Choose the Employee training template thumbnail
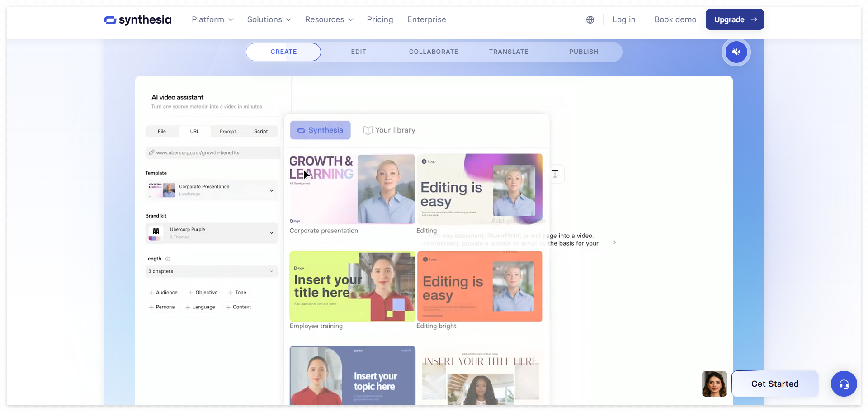This screenshot has height=412, width=868. tap(352, 286)
